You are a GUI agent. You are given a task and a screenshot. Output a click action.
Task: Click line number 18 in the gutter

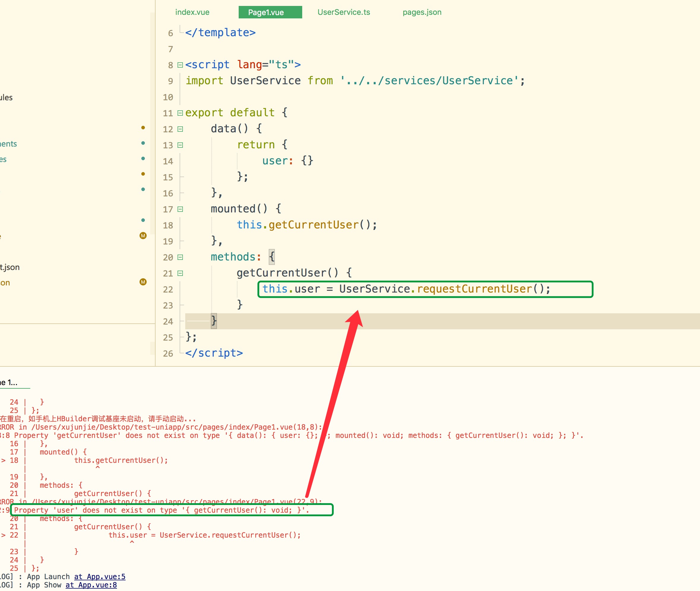coord(168,225)
